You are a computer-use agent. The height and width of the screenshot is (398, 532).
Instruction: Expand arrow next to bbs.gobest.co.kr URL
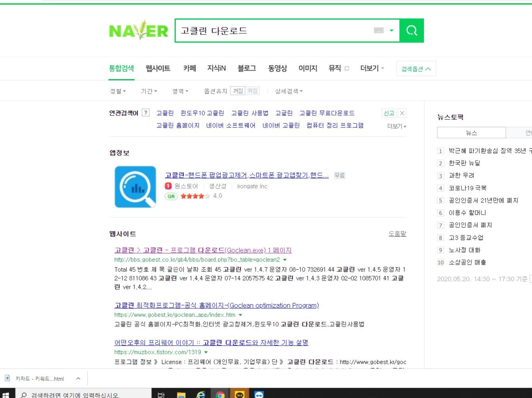pos(285,260)
